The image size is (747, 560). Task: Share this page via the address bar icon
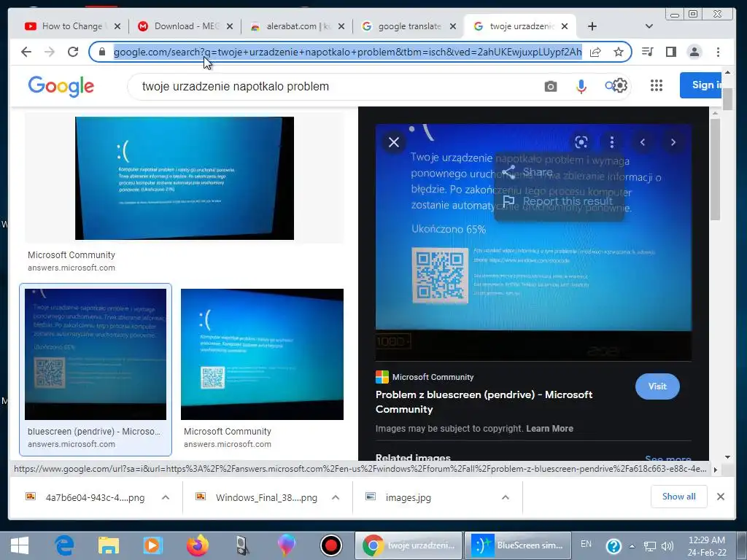click(x=595, y=52)
